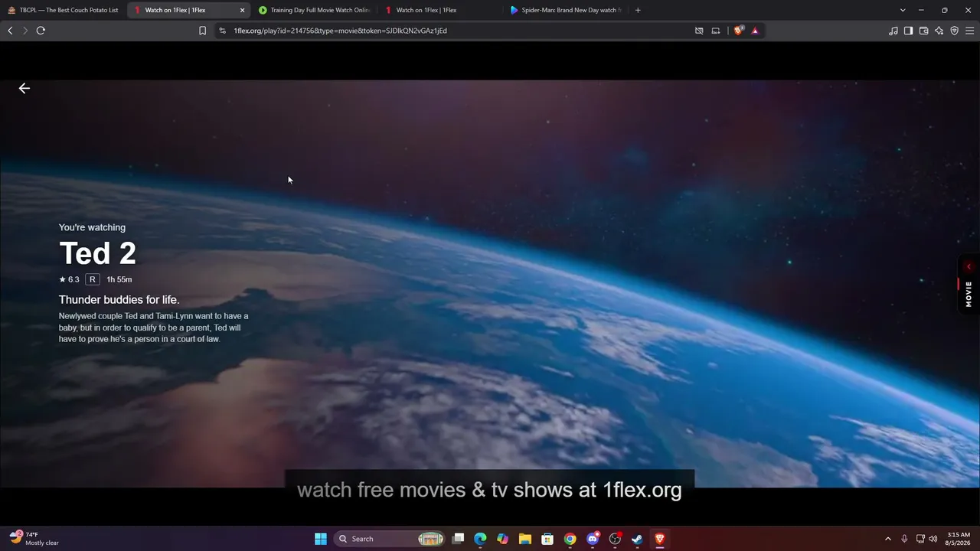Click the movie title Ted 2
The height and width of the screenshot is (551, 980).
click(x=97, y=253)
